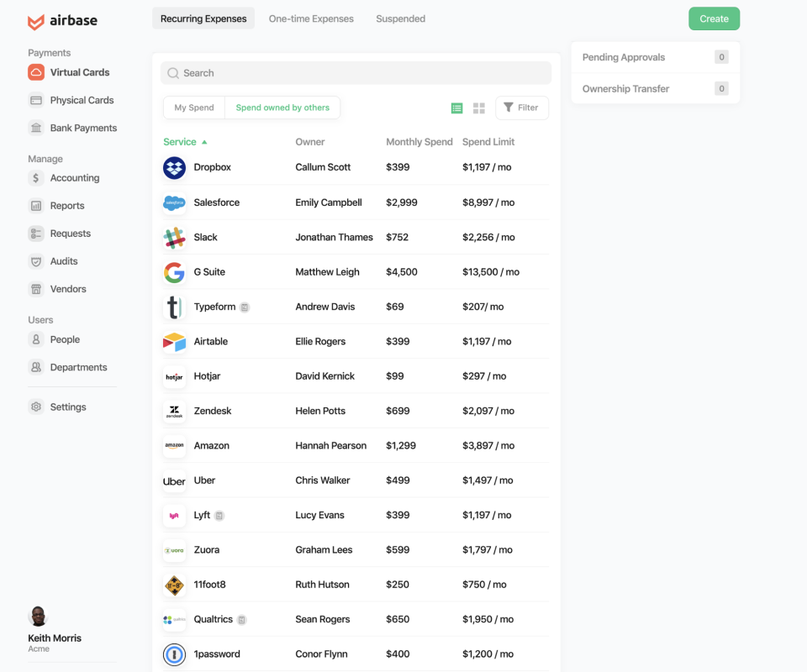Click the green Create button
Viewport: 807px width, 672px height.
click(714, 18)
